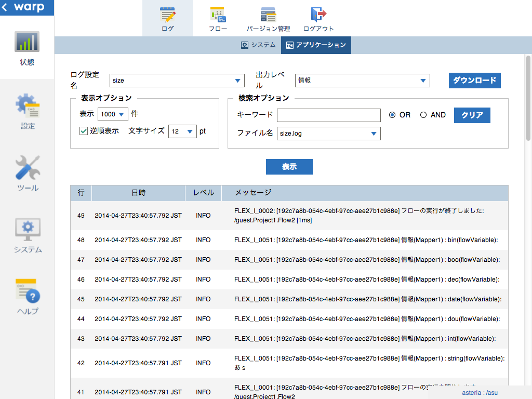
Task: Click the blue 表示 button
Action: tap(289, 167)
